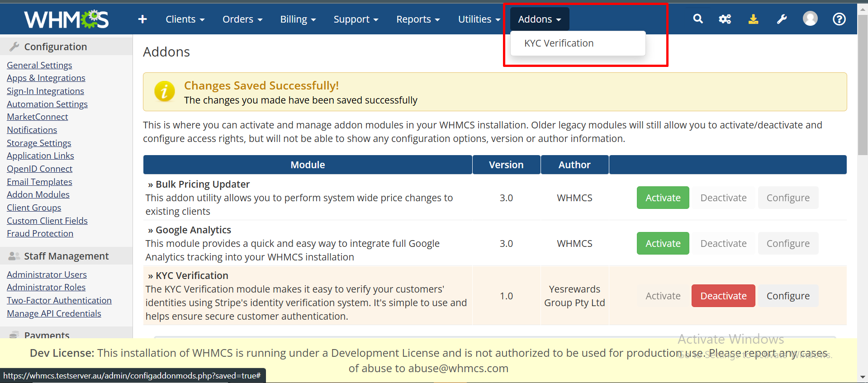Screen dimensions: 868x383
Task: Open Custom Client Fields link
Action: point(47,221)
